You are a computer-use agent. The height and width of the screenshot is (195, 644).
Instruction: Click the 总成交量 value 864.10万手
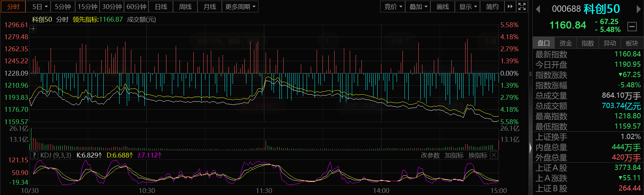621,96
